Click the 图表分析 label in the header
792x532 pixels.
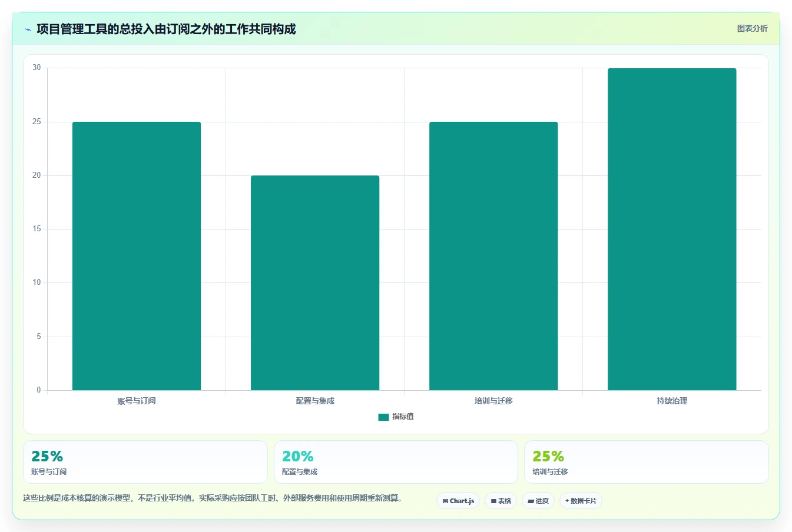(752, 28)
